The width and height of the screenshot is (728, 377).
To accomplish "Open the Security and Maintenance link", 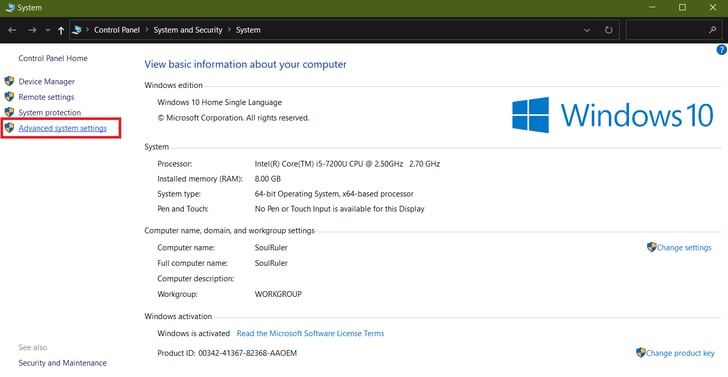I will click(x=63, y=363).
